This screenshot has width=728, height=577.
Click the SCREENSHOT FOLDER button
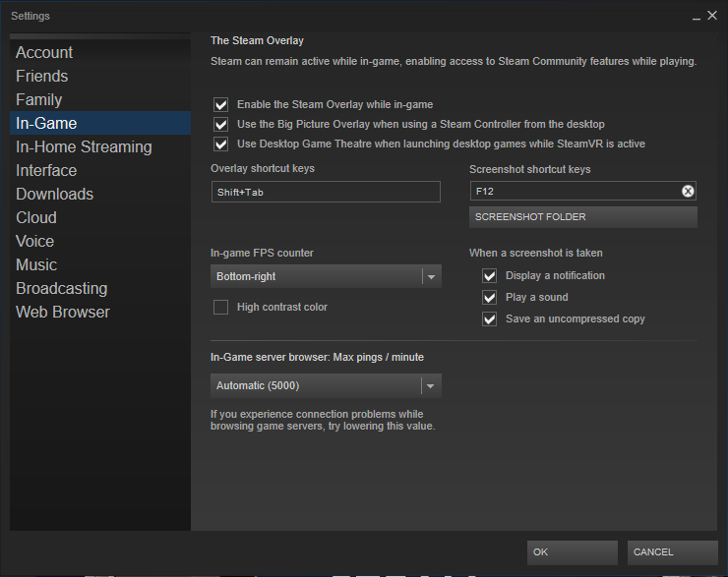(x=583, y=217)
